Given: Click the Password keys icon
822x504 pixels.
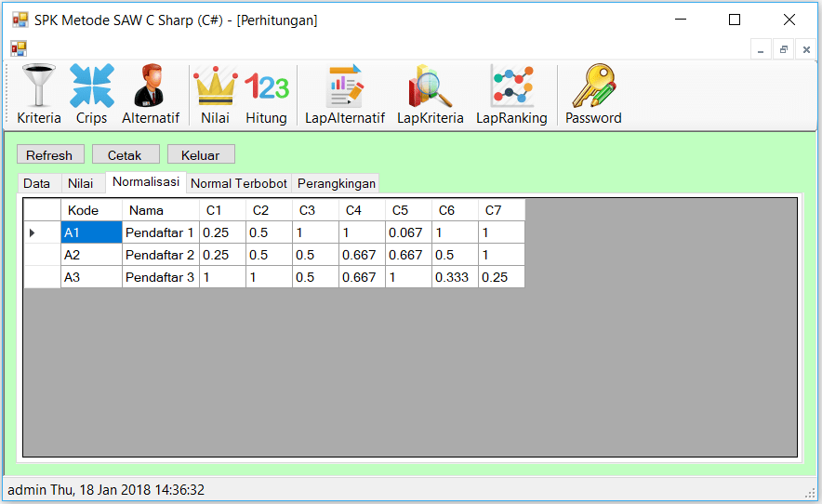Looking at the screenshot, I should [x=593, y=86].
